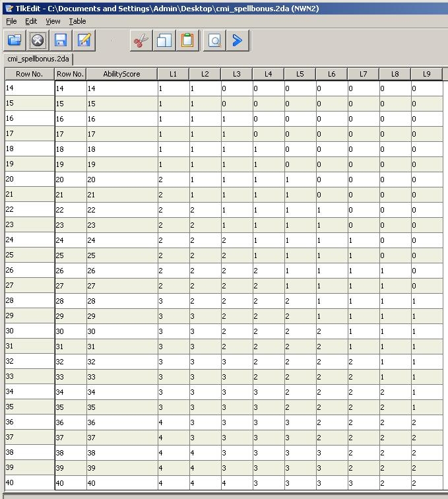
Task: Save file with the floppy disk icon
Action: (61, 41)
